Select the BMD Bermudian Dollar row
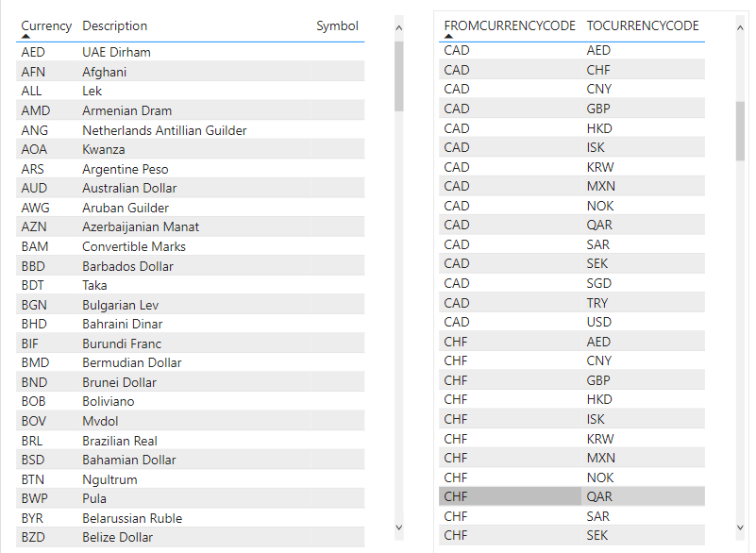 point(142,362)
